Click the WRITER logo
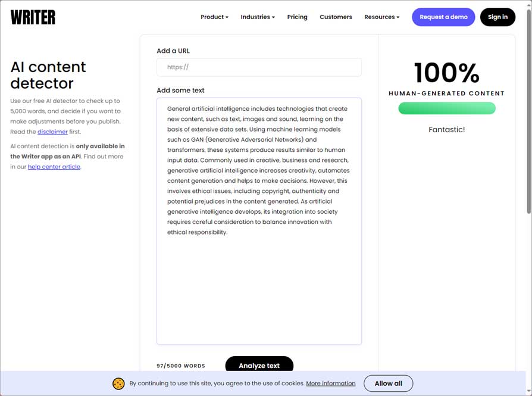Screen dimensions: 532x396 [33, 17]
